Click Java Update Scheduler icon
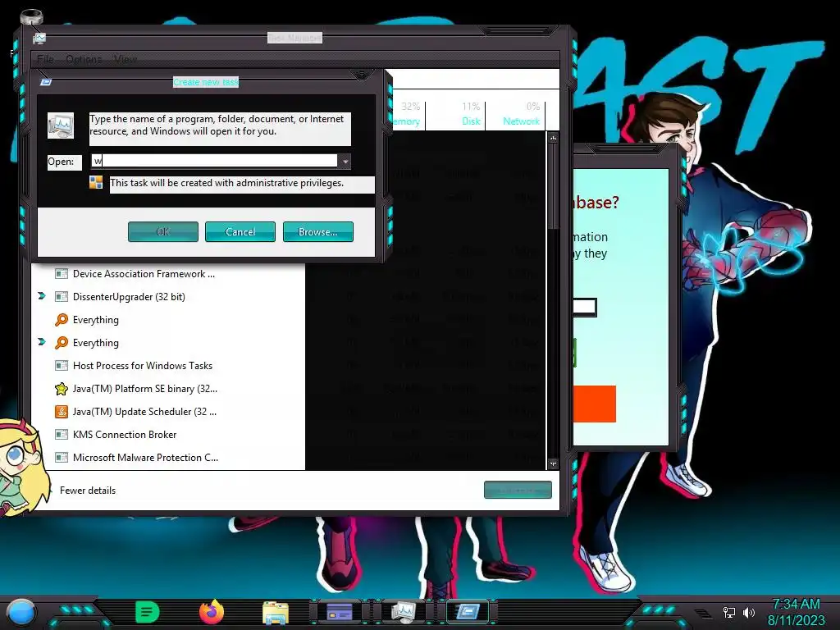The height and width of the screenshot is (630, 840). pyautogui.click(x=62, y=412)
